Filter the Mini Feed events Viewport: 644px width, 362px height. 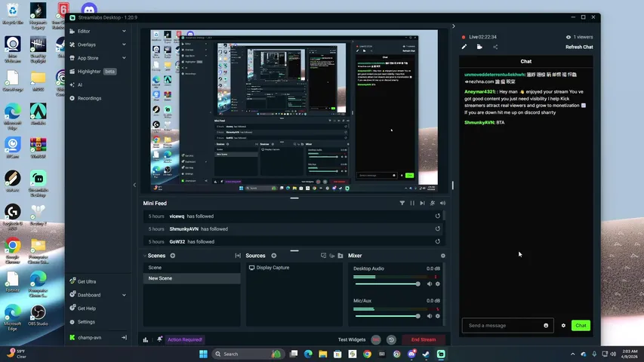point(402,203)
